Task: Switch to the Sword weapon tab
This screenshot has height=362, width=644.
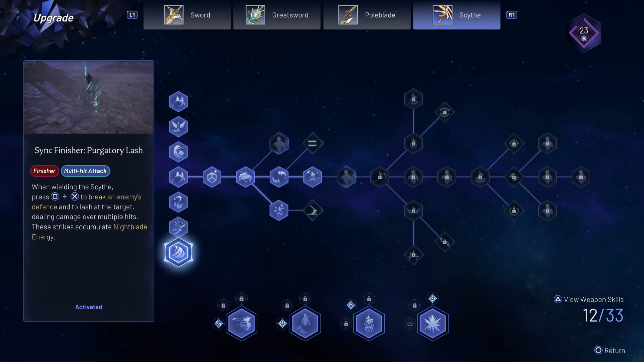Action: 187,15
